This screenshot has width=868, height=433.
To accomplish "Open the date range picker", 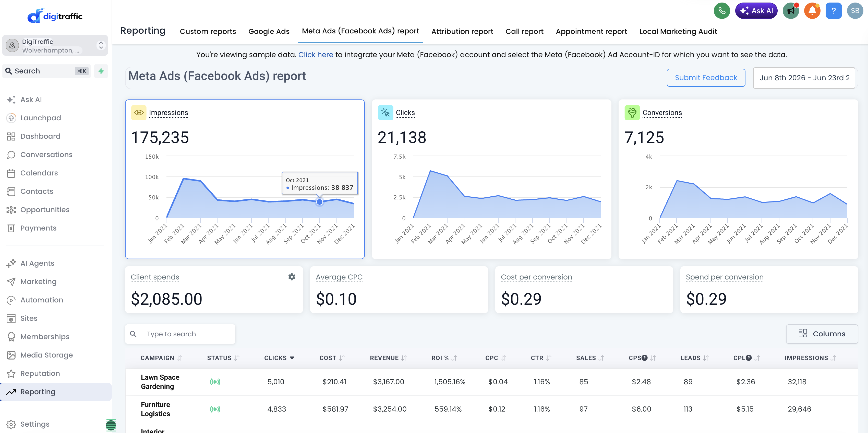I will coord(804,78).
